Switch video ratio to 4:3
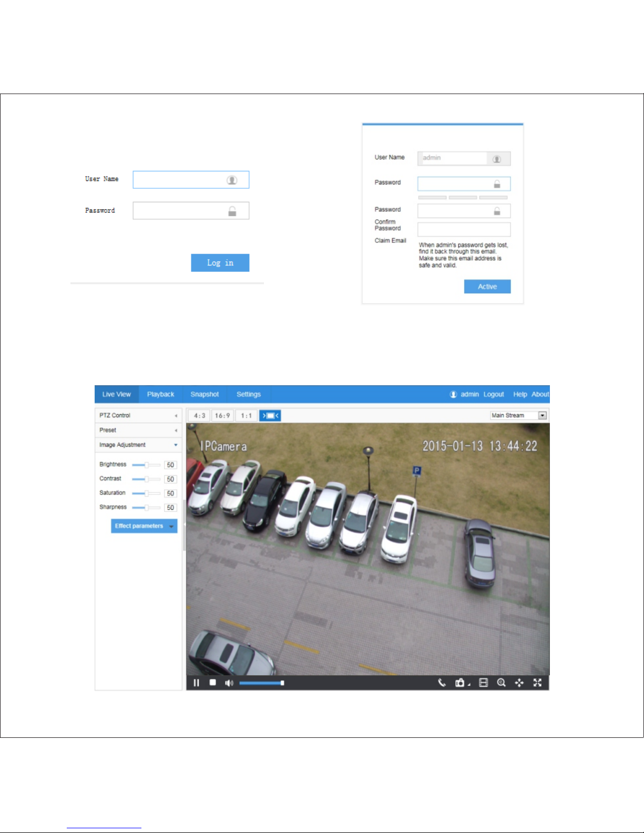Image resolution: width=644 pixels, height=833 pixels. (200, 416)
